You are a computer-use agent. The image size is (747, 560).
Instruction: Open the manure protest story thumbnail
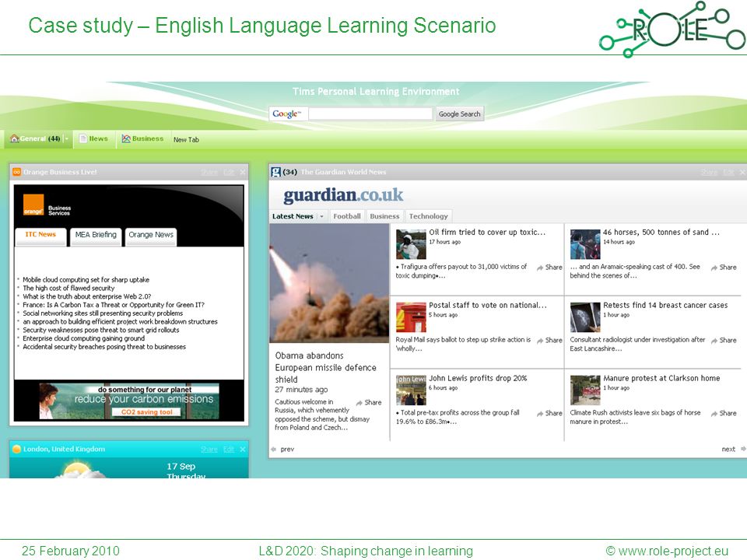pyautogui.click(x=585, y=390)
